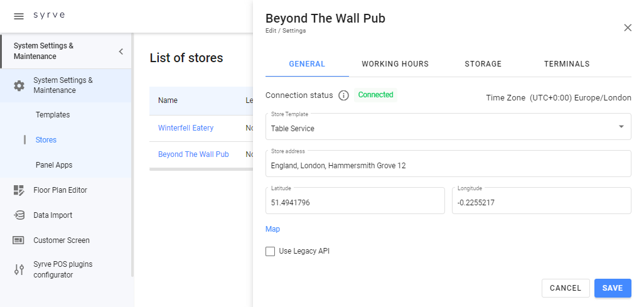Open the Map link
This screenshot has height=307, width=644.
tap(272, 229)
